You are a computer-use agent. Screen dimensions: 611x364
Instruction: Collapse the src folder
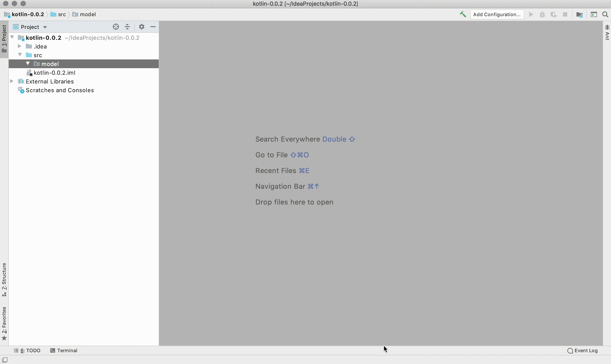(20, 55)
